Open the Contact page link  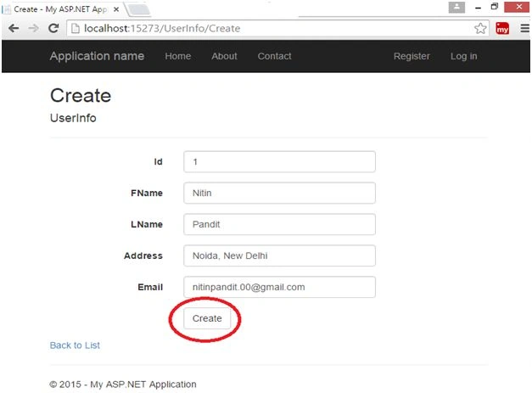pyautogui.click(x=274, y=56)
